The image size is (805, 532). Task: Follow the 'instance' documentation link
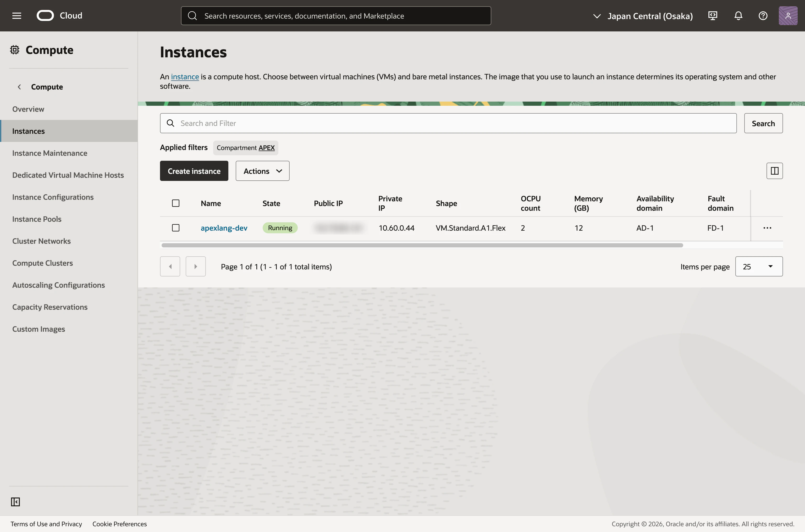[185, 77]
